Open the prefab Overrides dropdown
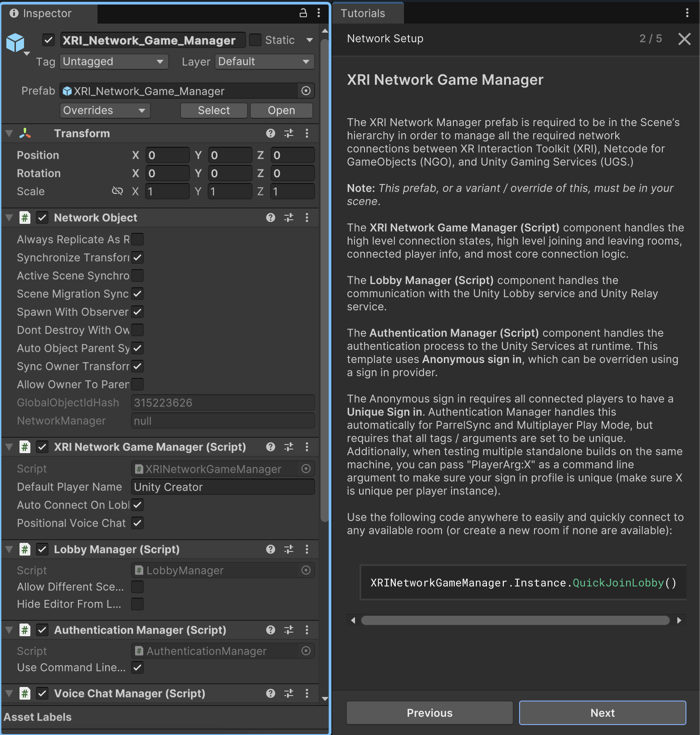The width and height of the screenshot is (700, 735). 105,110
